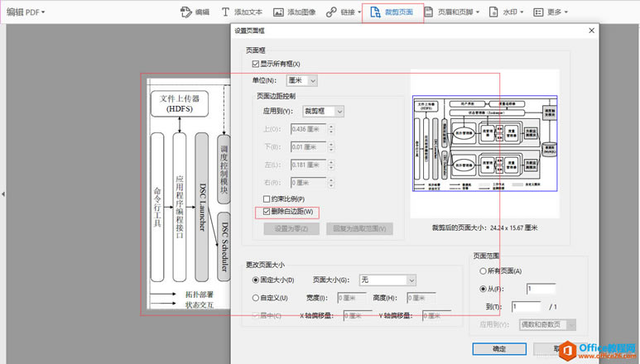Select the 编辑 (Edit) tool icon
Image resolution: width=640 pixels, height=364 pixels.
point(186,12)
